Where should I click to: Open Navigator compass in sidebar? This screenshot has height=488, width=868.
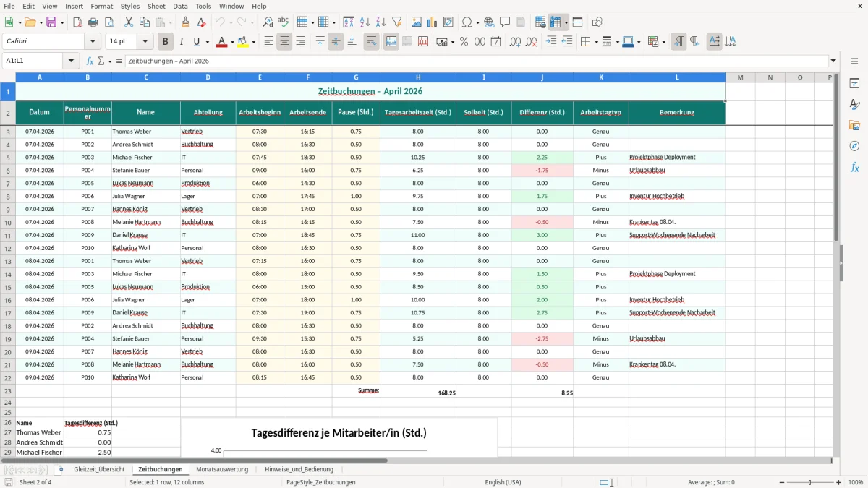[x=854, y=146]
